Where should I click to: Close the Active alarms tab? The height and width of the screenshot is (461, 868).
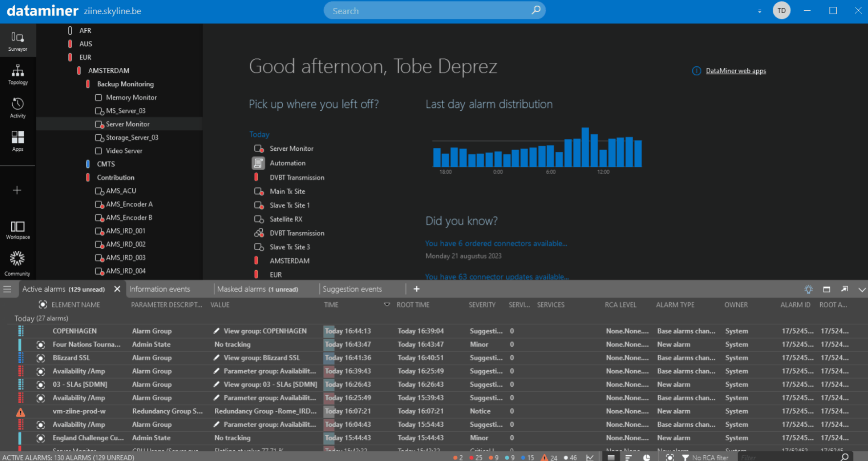pos(117,289)
